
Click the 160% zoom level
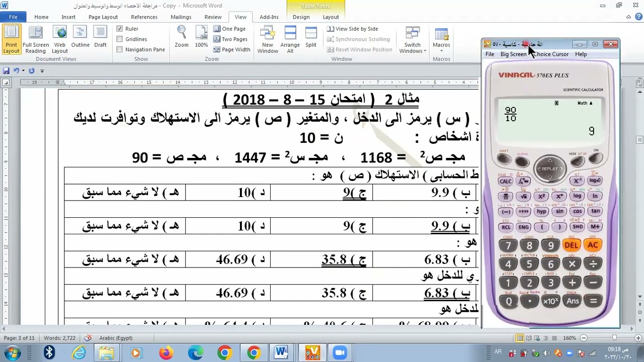click(x=570, y=338)
